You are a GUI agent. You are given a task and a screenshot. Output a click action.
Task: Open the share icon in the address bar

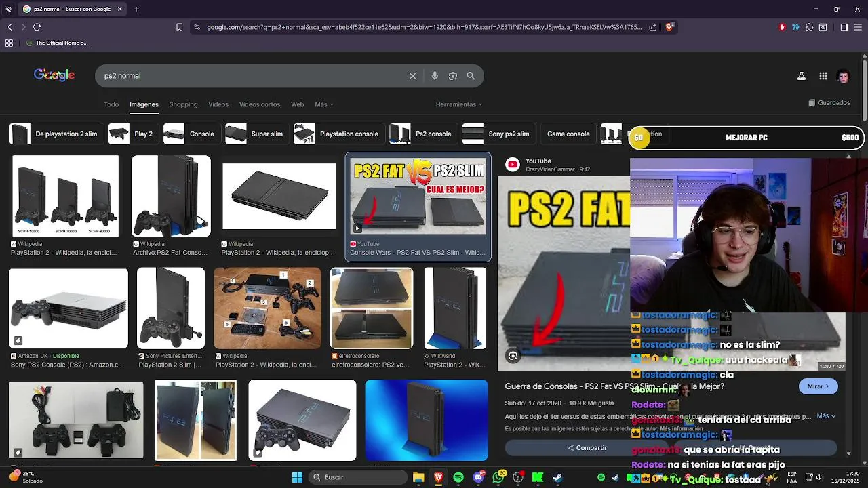click(x=652, y=27)
